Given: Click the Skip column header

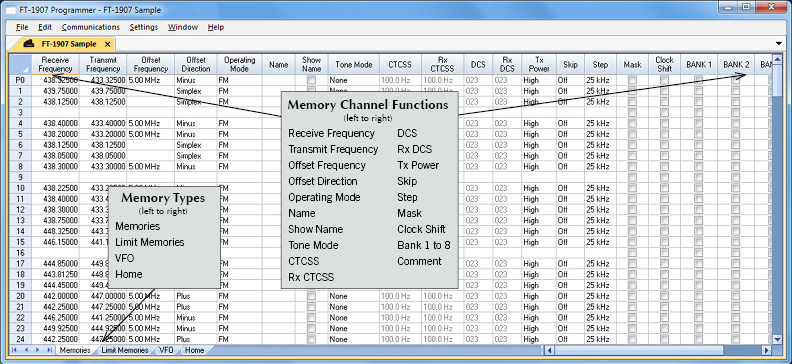Looking at the screenshot, I should (x=570, y=64).
